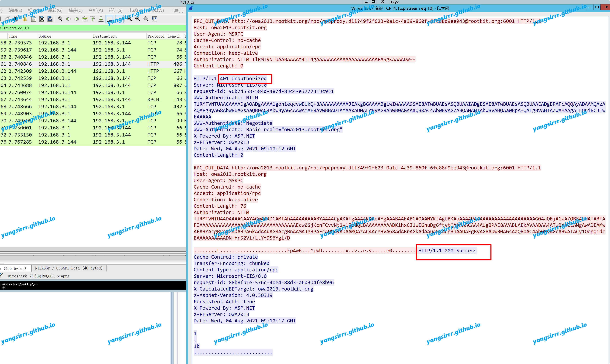
Task: Toggle packet list colorization rules
Action: pyautogui.click(x=120, y=19)
